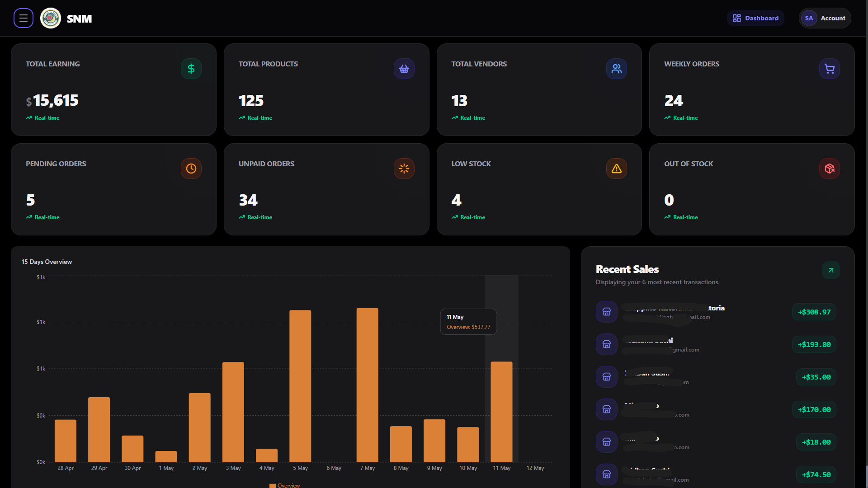Click the 11 May bar in chart

pyautogui.click(x=501, y=412)
